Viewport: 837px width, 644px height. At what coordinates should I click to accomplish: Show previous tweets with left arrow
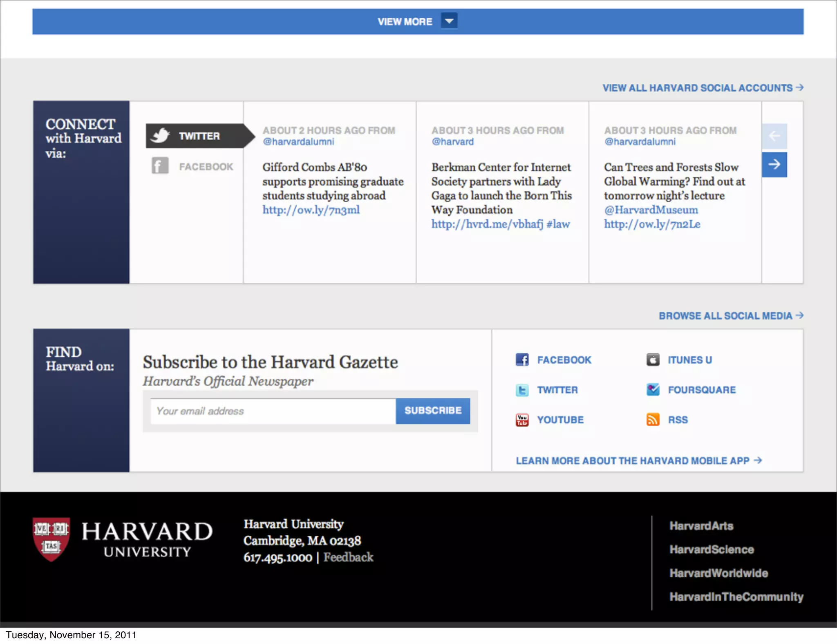774,136
